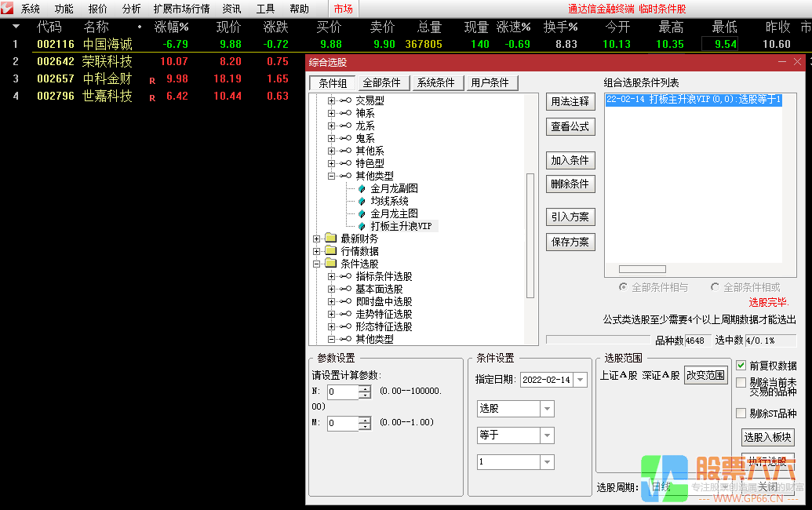Open the 资讯 menu
Image resolution: width=812 pixels, height=510 pixels.
[231, 9]
